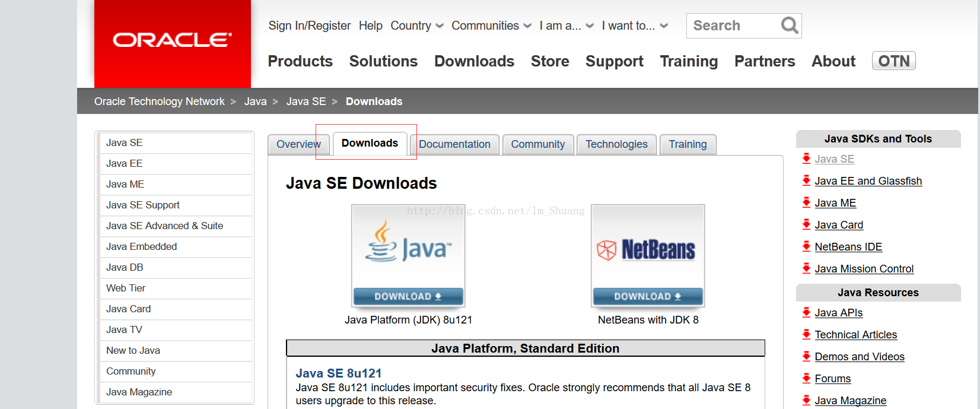Screen dimensions: 980x409
Task: Click the red arrow icon beside Demos and Videos
Action: pos(806,356)
